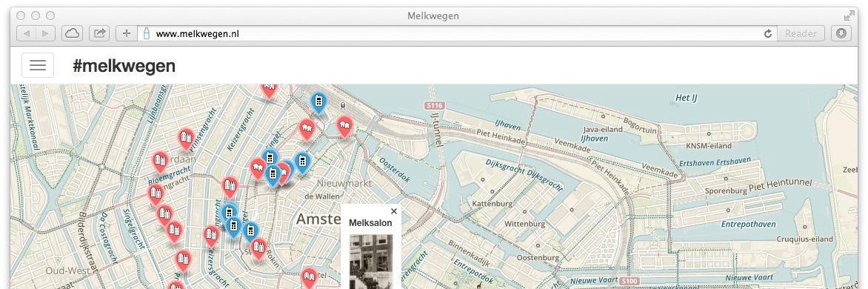The width and height of the screenshot is (868, 289).
Task: Click the Binnenkadijk map label
Action: pyautogui.click(x=470, y=253)
